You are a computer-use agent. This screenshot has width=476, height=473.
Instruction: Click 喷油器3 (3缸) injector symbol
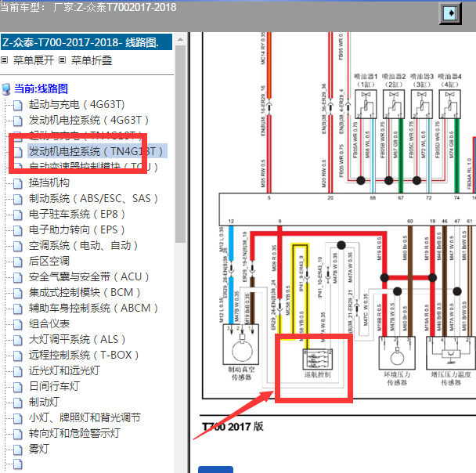pos(422,104)
